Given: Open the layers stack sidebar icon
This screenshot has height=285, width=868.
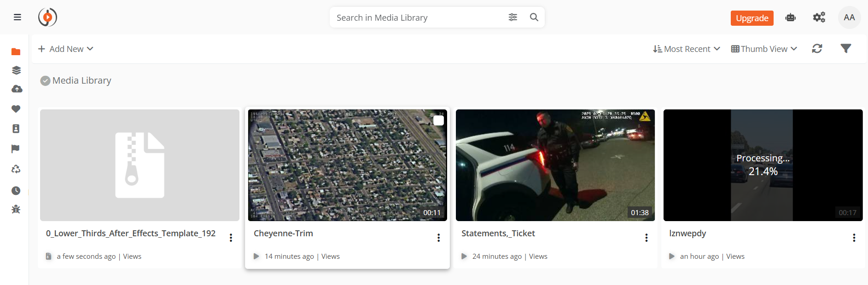Looking at the screenshot, I should [16, 70].
